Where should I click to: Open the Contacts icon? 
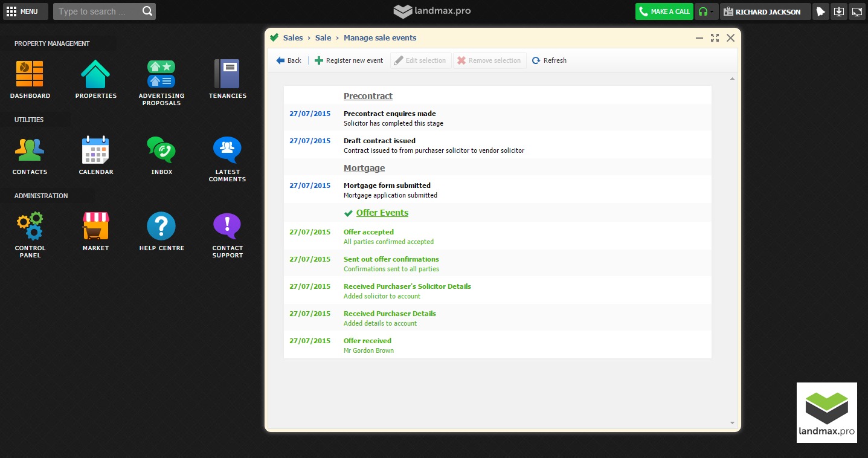pyautogui.click(x=30, y=150)
